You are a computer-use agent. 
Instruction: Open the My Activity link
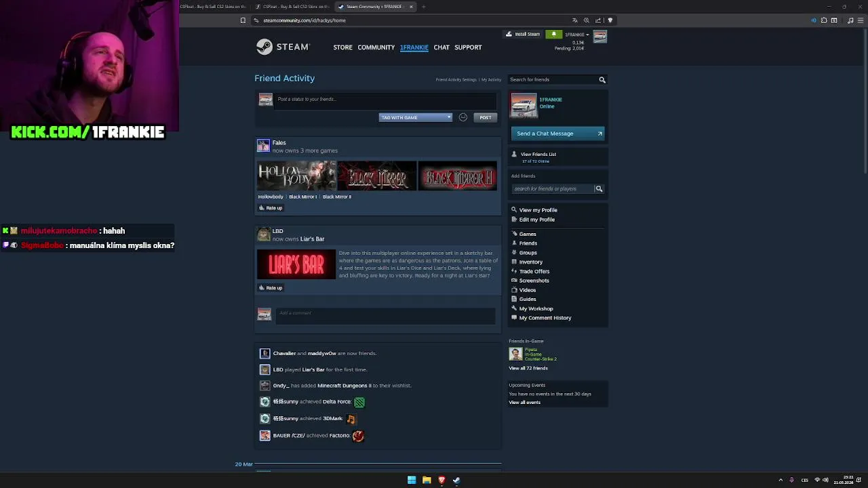(x=491, y=80)
